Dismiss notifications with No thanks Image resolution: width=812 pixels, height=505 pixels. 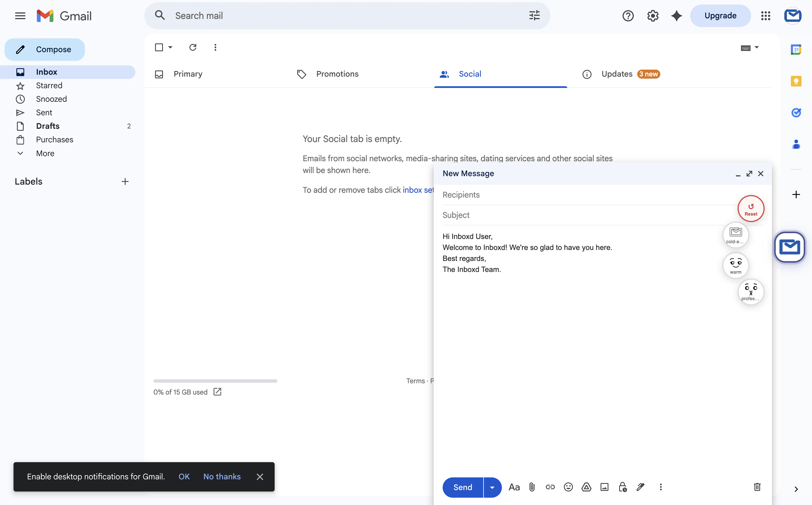[x=222, y=477]
